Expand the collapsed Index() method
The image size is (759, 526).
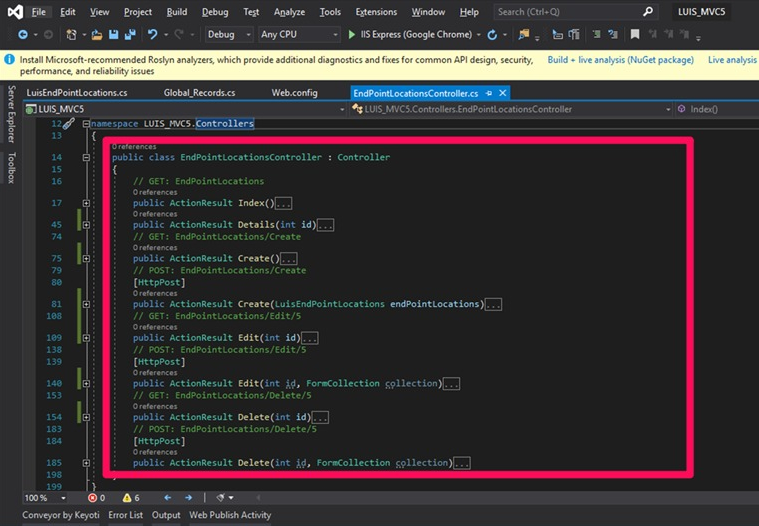86,203
